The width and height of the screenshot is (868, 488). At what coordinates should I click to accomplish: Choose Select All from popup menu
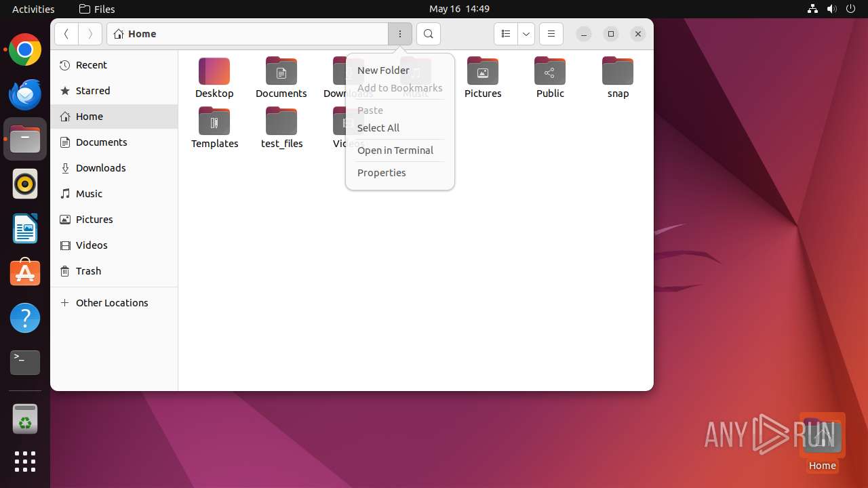click(400, 128)
